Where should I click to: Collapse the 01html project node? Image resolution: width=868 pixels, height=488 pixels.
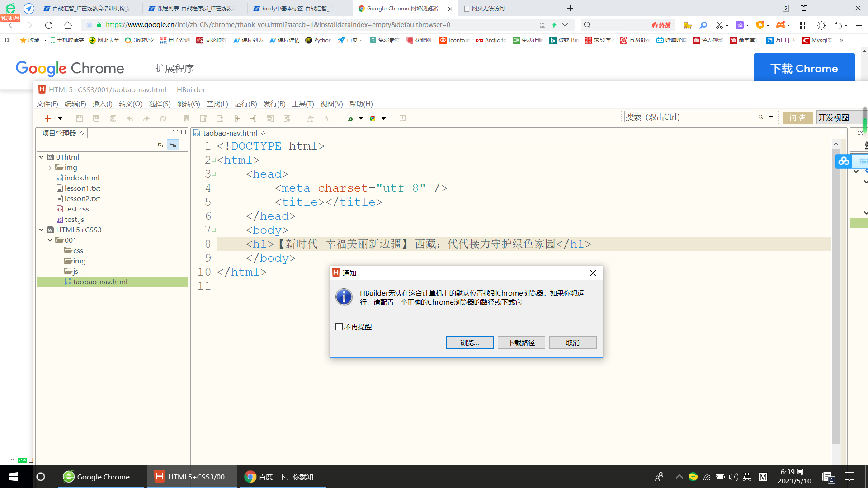[x=41, y=157]
